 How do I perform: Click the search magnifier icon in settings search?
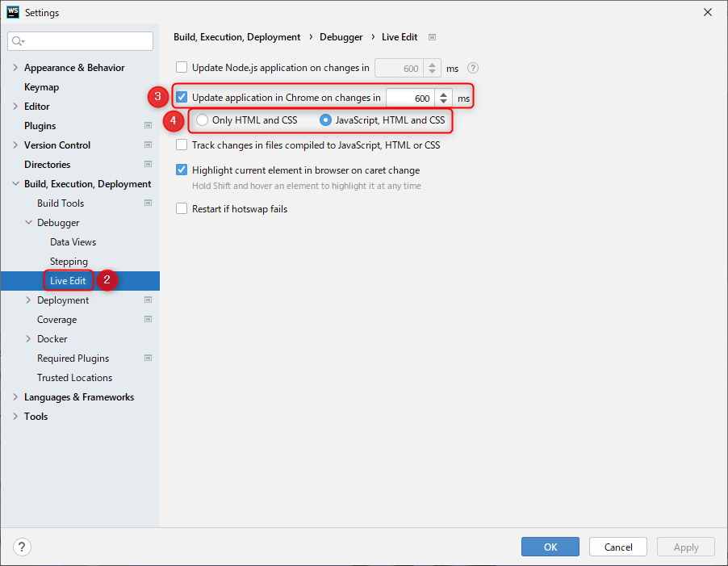click(x=18, y=41)
